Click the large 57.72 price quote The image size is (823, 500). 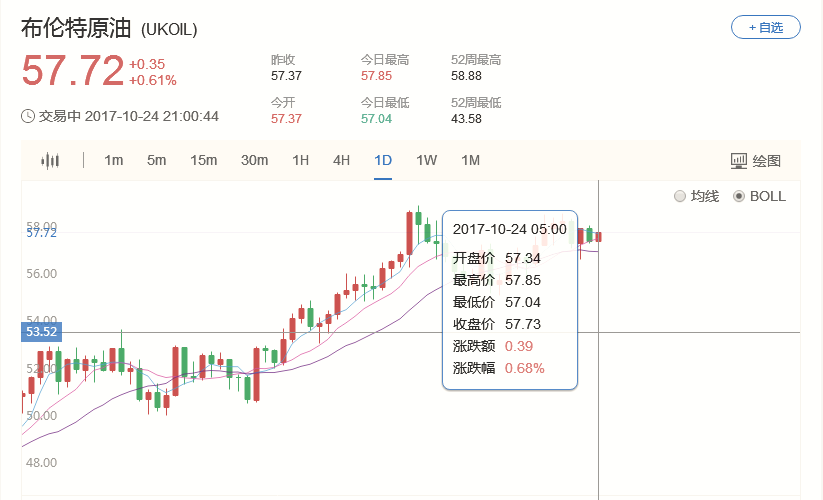(x=72, y=70)
